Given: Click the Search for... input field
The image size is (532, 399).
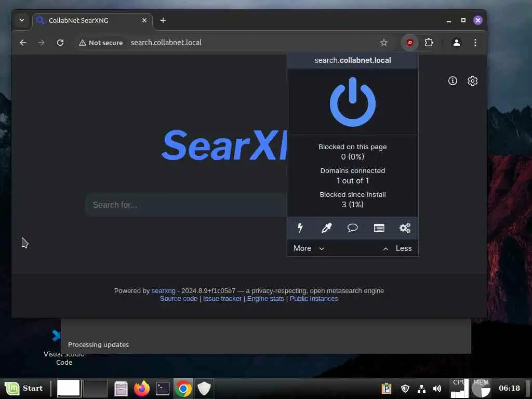Looking at the screenshot, I should (x=186, y=205).
